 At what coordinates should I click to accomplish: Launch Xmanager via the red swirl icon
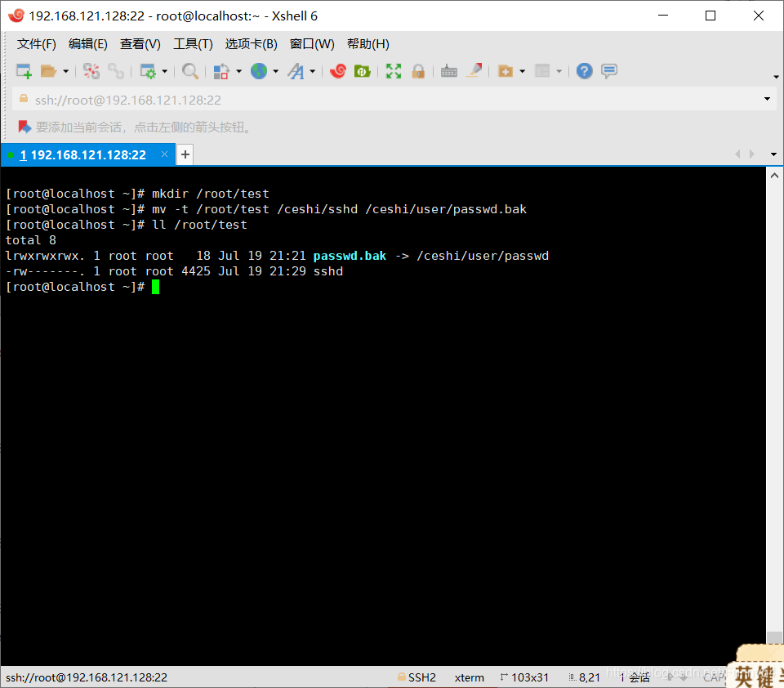(x=338, y=71)
